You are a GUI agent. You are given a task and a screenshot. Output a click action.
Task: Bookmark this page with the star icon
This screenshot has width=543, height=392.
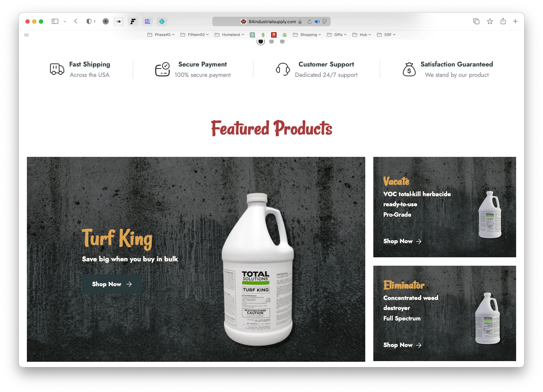point(490,21)
